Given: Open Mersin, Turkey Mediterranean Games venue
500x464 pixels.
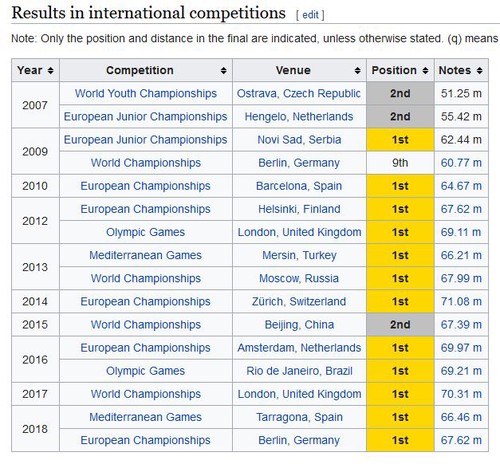Looking at the screenshot, I should (299, 255).
